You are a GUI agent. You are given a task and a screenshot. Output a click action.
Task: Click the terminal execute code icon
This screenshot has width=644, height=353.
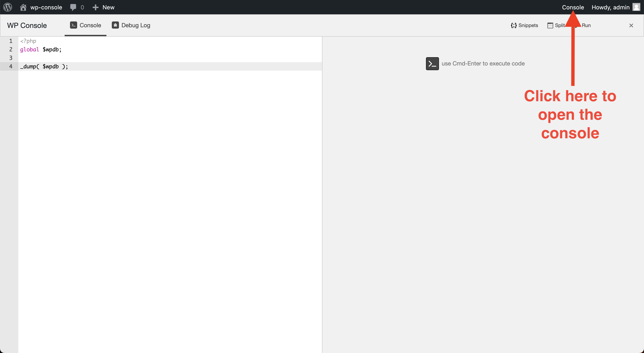(432, 63)
